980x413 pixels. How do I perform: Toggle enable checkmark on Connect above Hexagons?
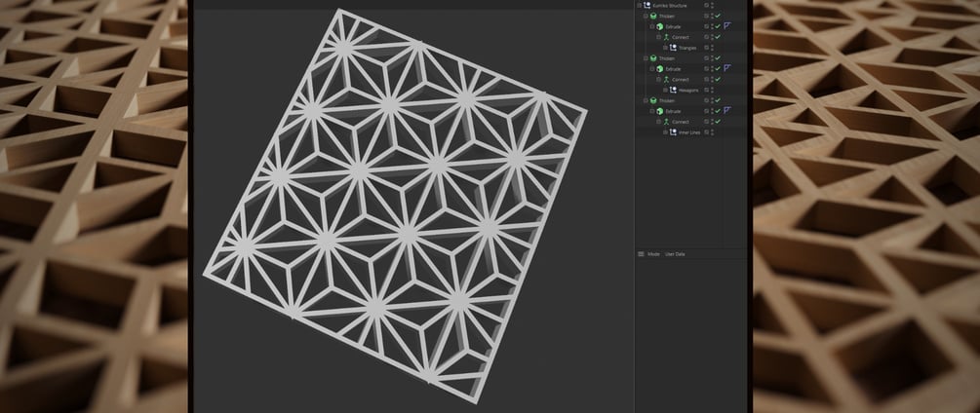tap(718, 79)
